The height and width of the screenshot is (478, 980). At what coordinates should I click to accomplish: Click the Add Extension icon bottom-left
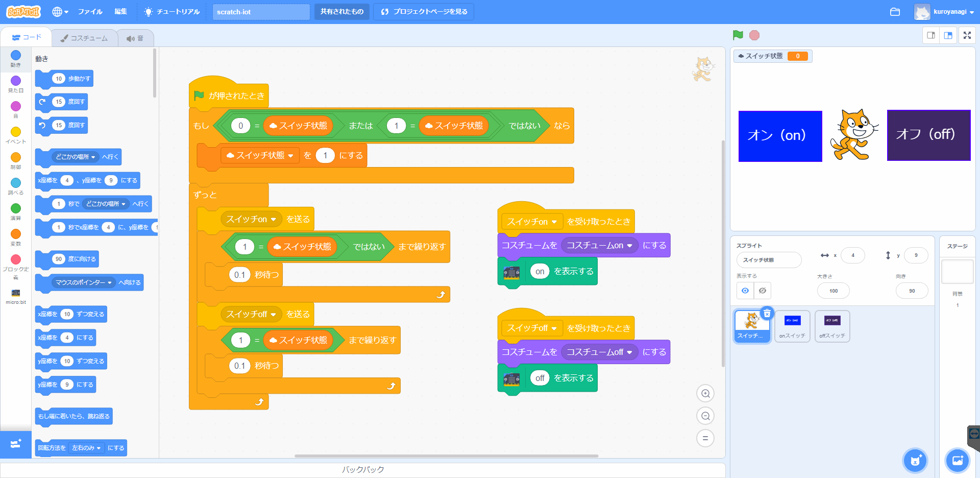pos(16,444)
